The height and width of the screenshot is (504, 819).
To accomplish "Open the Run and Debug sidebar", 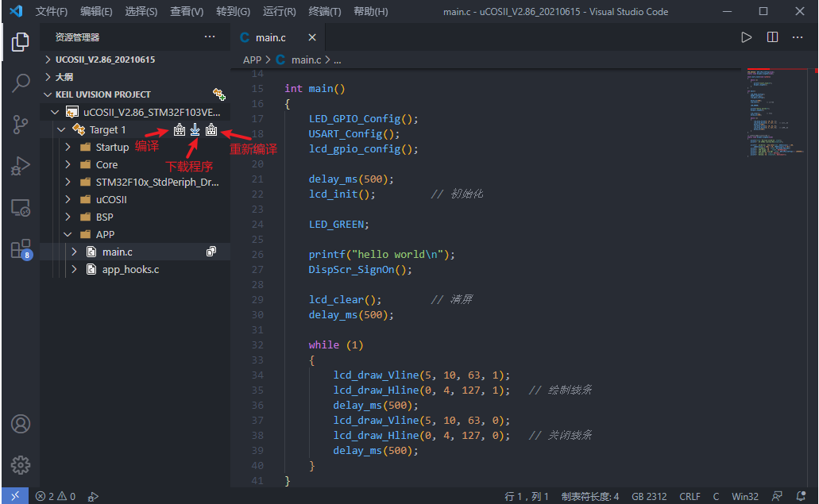I will pos(21,166).
